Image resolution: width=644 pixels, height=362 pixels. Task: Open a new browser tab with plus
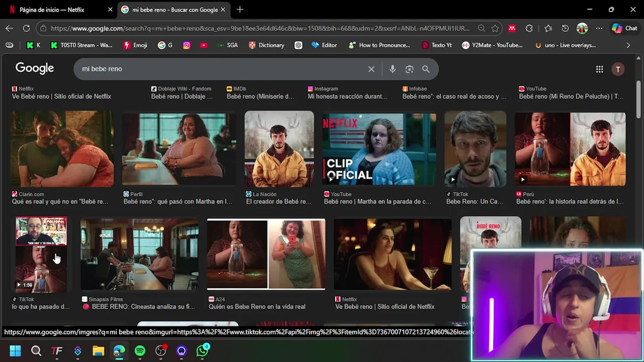240,10
